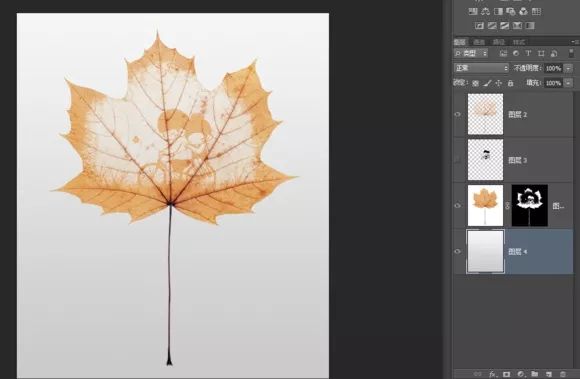Viewport: 580px width, 379px height.
Task: Switch to the Channels tab
Action: point(479,42)
